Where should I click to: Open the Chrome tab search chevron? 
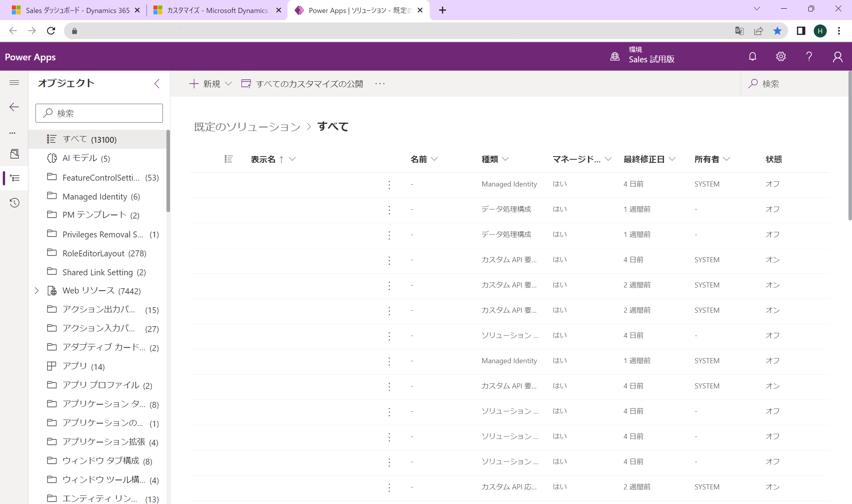(x=757, y=9)
